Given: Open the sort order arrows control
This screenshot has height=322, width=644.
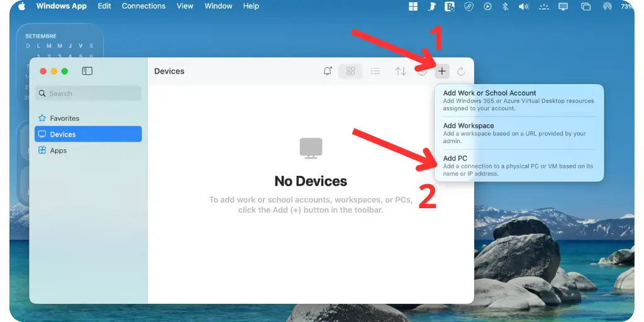Looking at the screenshot, I should (x=401, y=72).
